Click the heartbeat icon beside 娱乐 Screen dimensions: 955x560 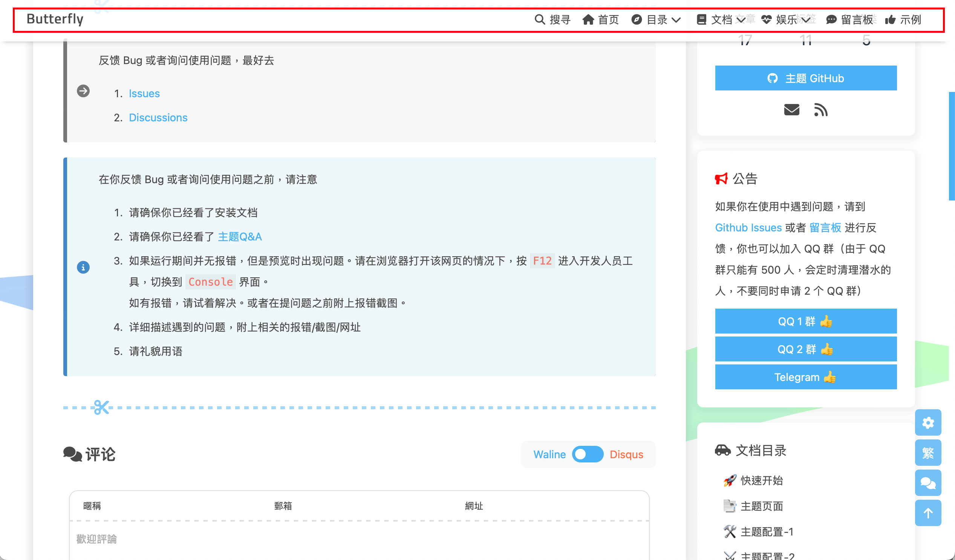767,20
